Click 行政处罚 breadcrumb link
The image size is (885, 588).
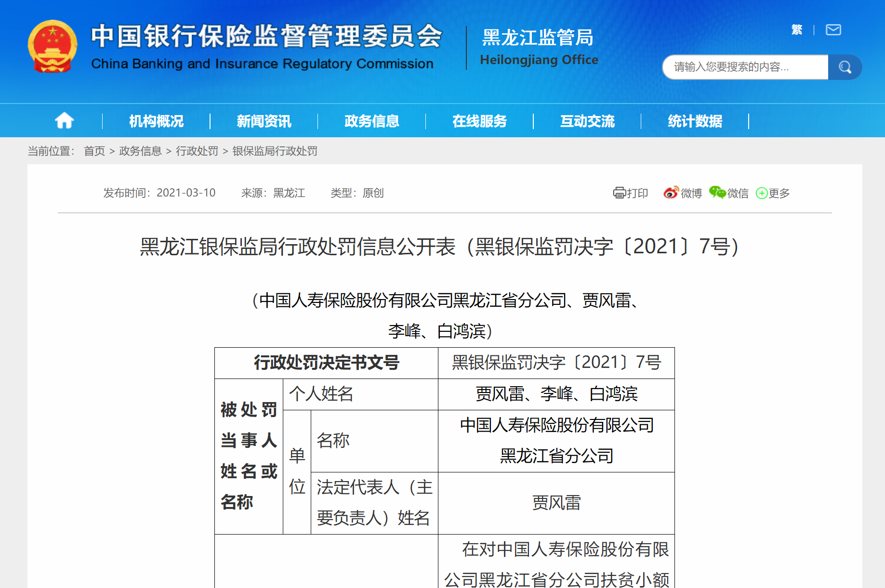[197, 151]
